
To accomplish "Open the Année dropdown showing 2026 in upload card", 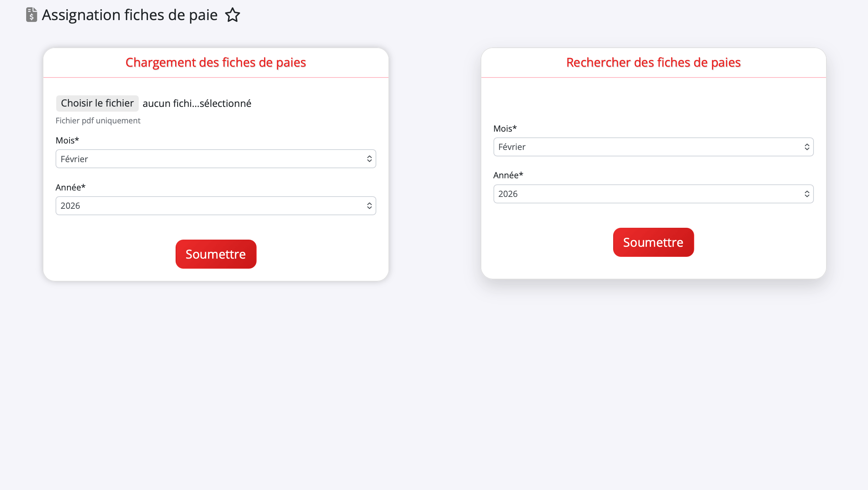I will coord(215,206).
